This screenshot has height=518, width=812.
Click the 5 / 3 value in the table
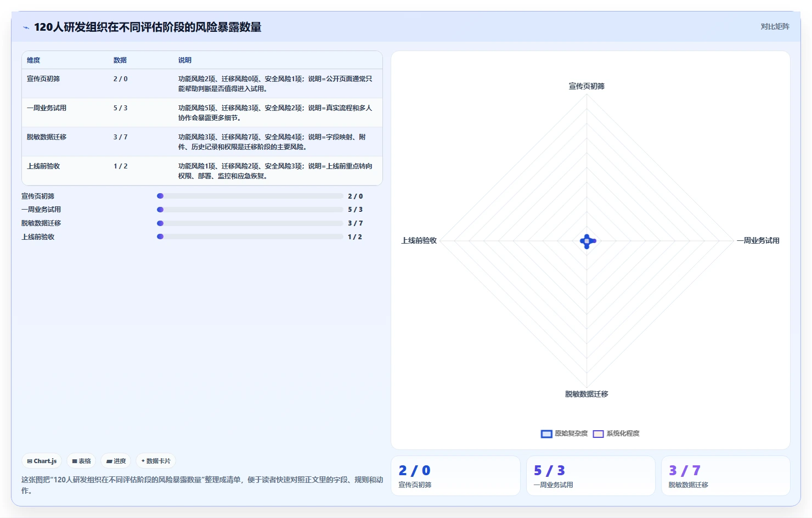120,108
